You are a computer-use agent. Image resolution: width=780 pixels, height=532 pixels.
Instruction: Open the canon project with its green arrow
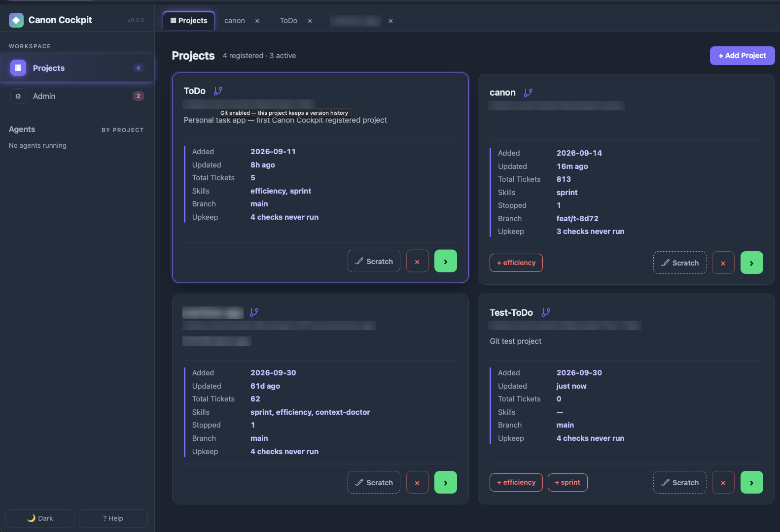coord(752,263)
